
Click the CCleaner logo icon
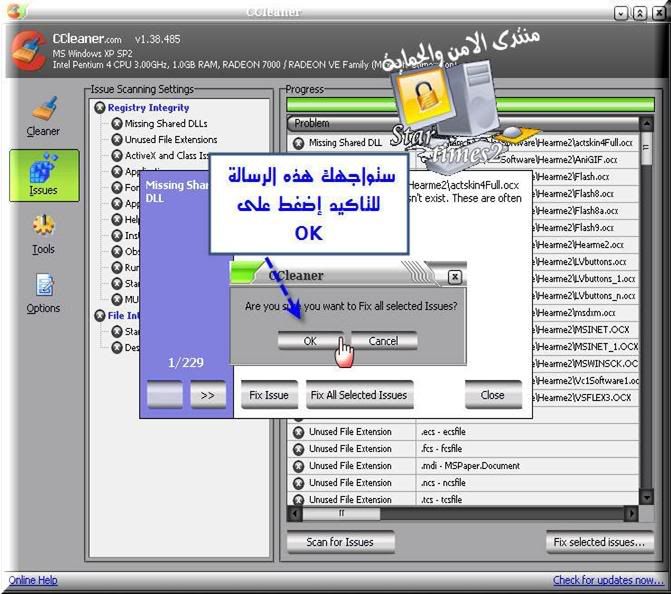click(28, 50)
